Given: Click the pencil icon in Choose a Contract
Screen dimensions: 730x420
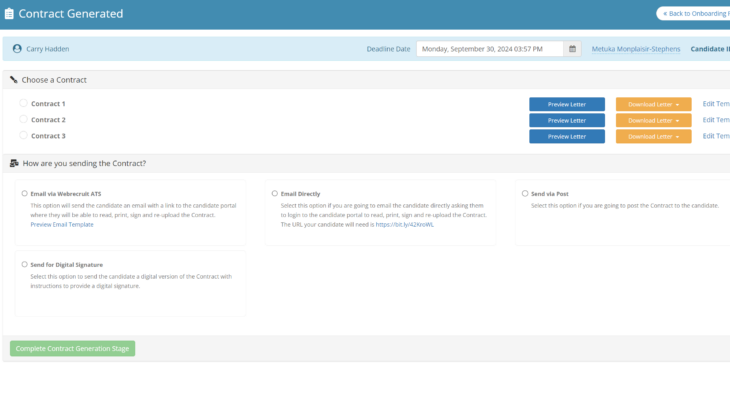Looking at the screenshot, I should tap(14, 79).
